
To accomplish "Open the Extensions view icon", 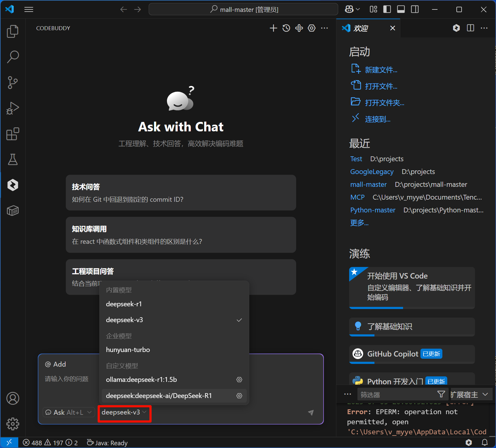I will (x=12, y=134).
